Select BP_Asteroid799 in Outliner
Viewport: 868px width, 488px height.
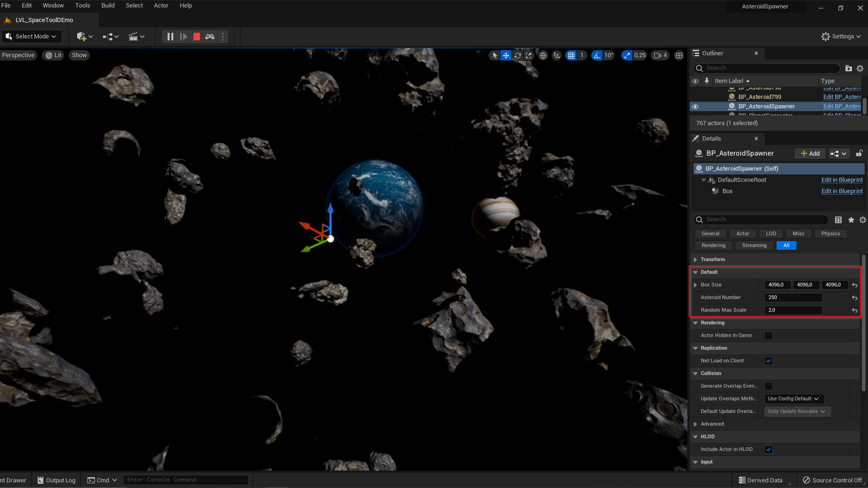[x=759, y=97]
